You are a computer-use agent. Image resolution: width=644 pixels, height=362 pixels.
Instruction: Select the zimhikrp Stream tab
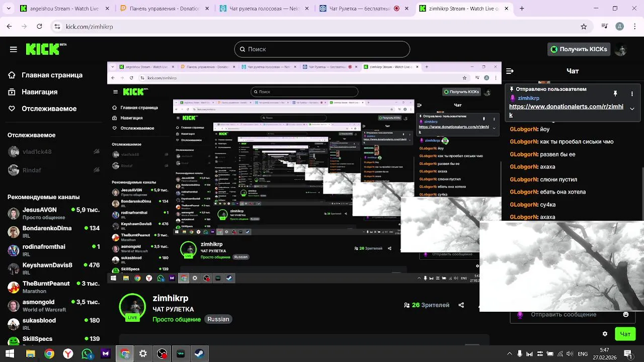(463, 9)
